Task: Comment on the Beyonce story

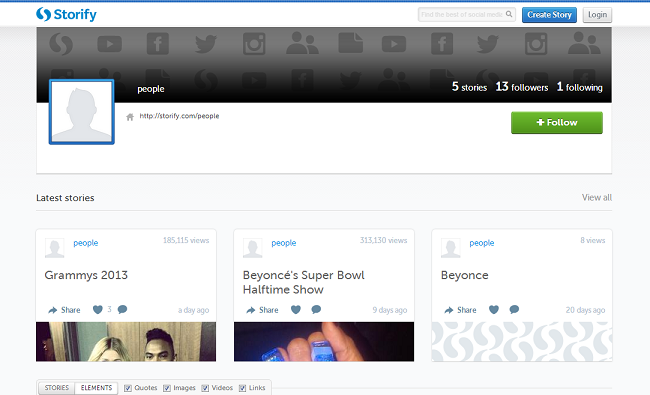Action: (514, 310)
